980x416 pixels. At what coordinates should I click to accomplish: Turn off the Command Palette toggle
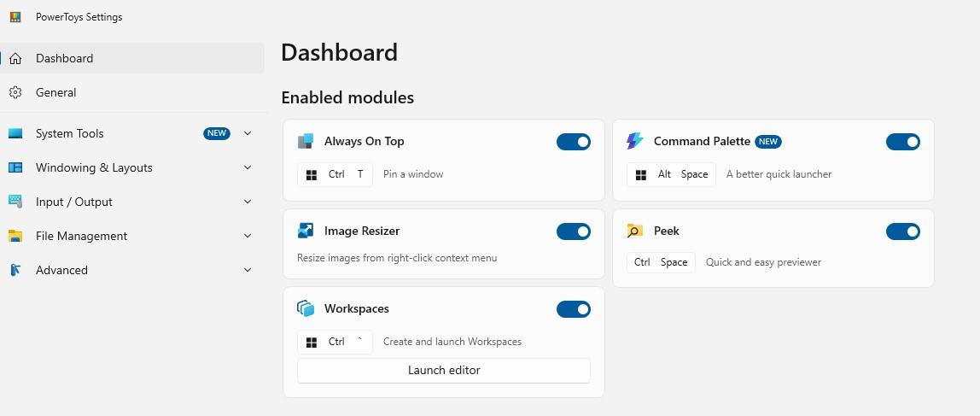[902, 142]
